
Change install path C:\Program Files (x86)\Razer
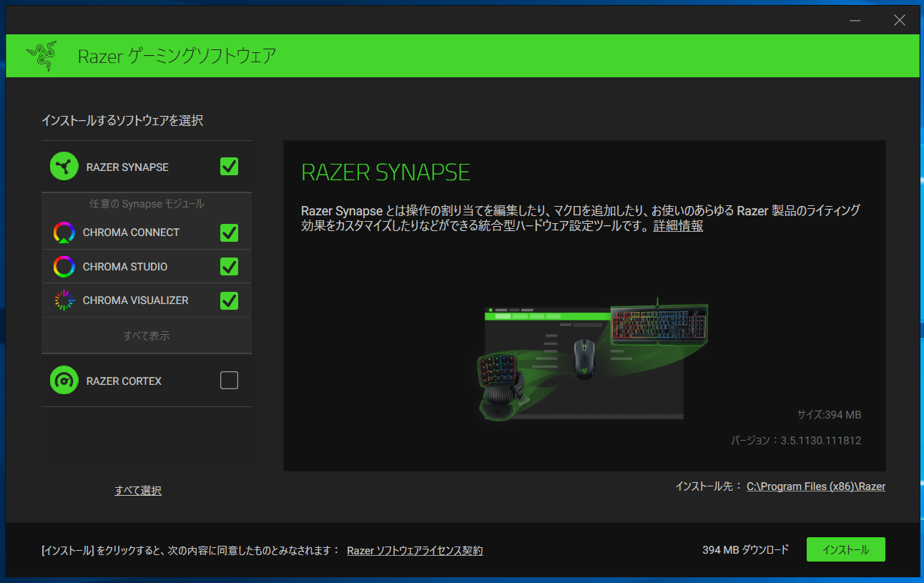coord(816,486)
